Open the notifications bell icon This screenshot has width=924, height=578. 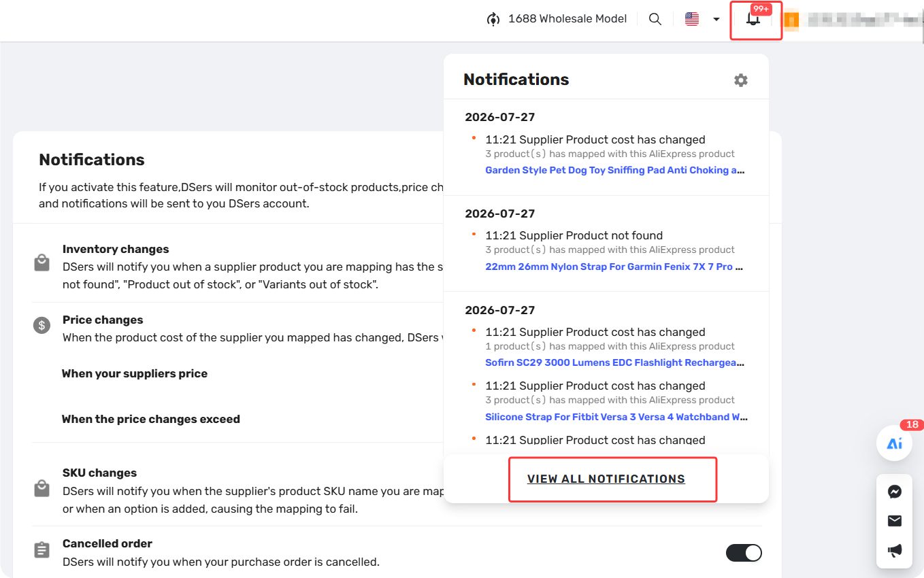[x=753, y=19]
